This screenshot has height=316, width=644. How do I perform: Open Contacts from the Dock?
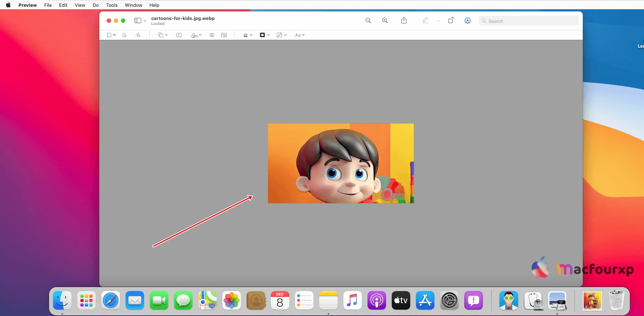[x=256, y=301]
